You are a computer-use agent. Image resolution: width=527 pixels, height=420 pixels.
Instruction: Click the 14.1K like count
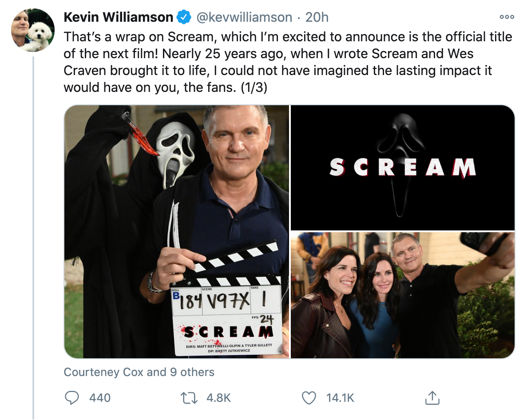coord(340,397)
